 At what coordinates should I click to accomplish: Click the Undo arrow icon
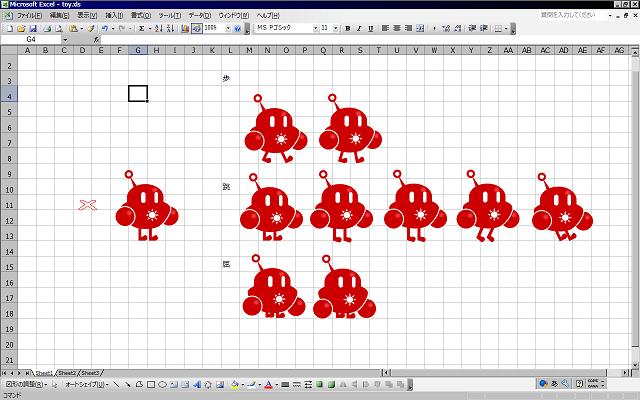[x=104, y=28]
